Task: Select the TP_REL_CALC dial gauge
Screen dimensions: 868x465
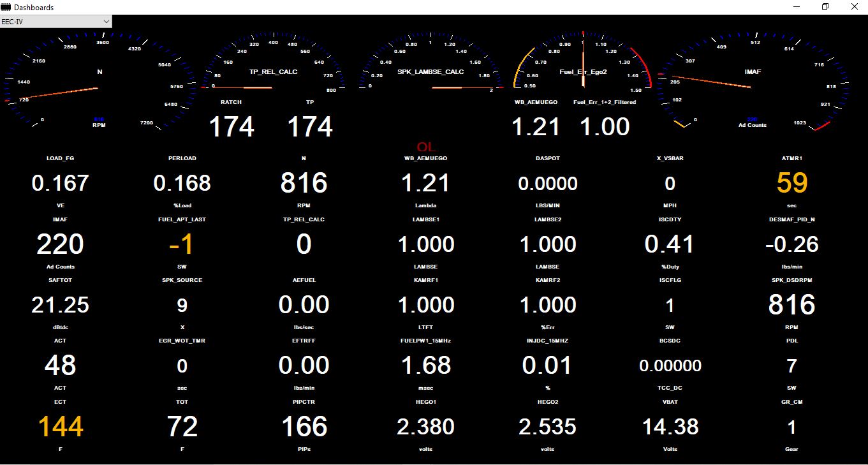Action: [273, 67]
